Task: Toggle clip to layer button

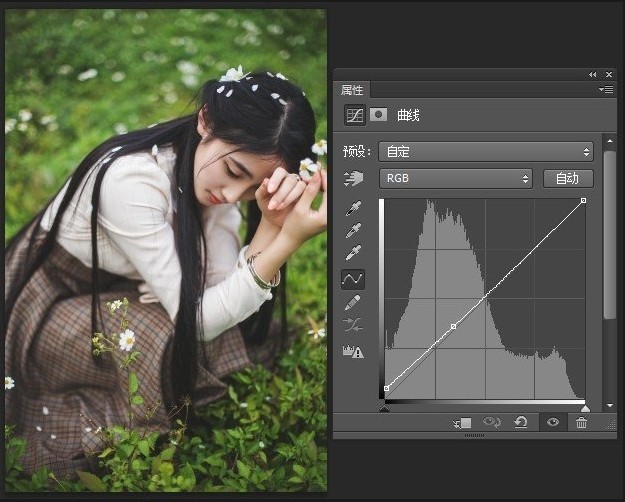Action: click(461, 423)
